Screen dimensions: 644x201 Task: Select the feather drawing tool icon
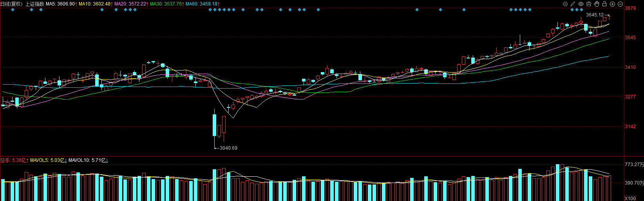[573, 4]
